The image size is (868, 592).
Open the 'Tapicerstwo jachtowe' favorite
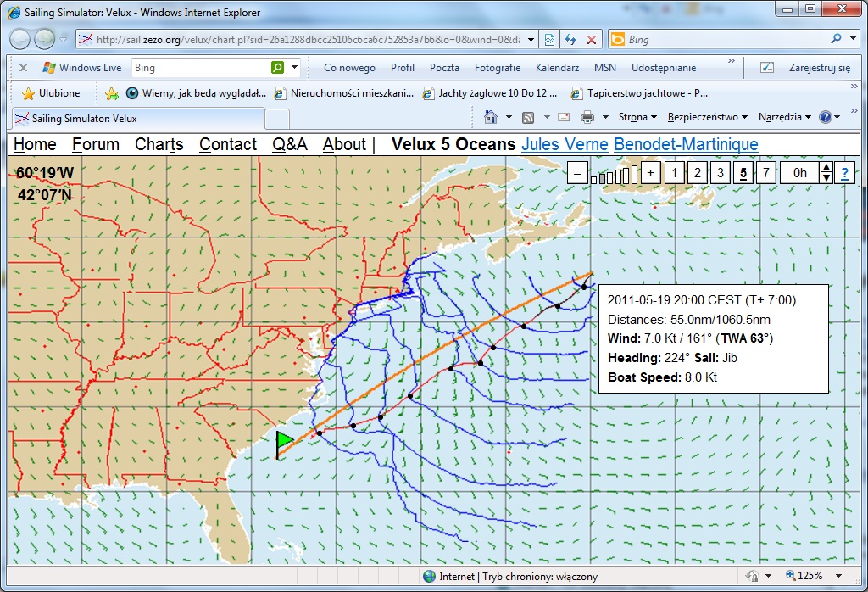point(639,93)
